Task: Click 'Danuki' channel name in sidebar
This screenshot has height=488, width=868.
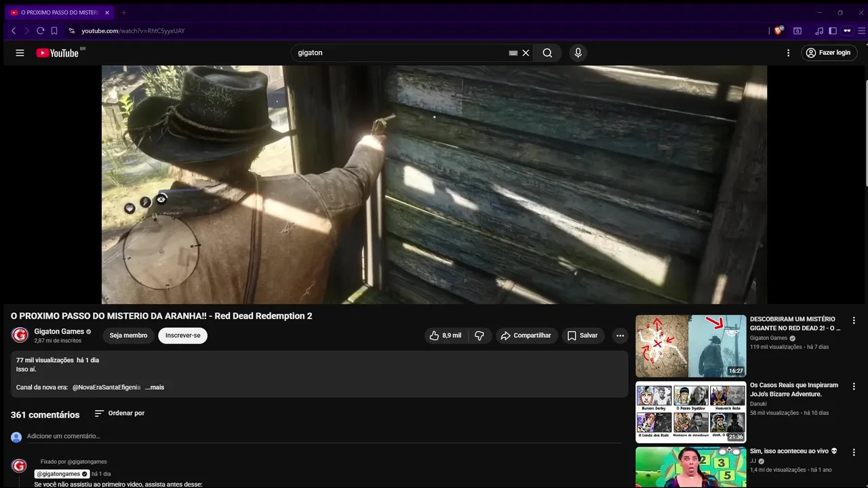Action: [758, 404]
